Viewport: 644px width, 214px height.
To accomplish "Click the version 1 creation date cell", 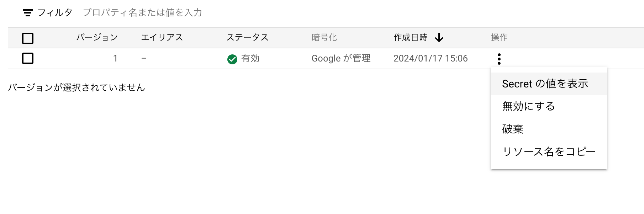I will click(x=430, y=59).
